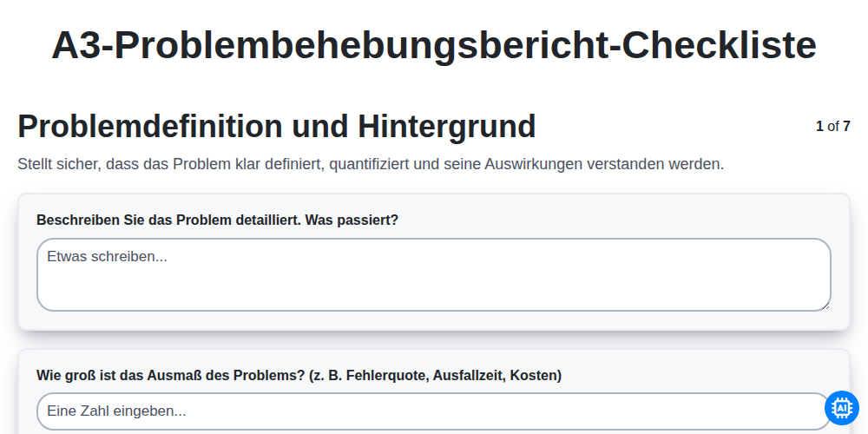Click the '1 of 7' page indicator
The height and width of the screenshot is (434, 868).
pyautogui.click(x=832, y=126)
